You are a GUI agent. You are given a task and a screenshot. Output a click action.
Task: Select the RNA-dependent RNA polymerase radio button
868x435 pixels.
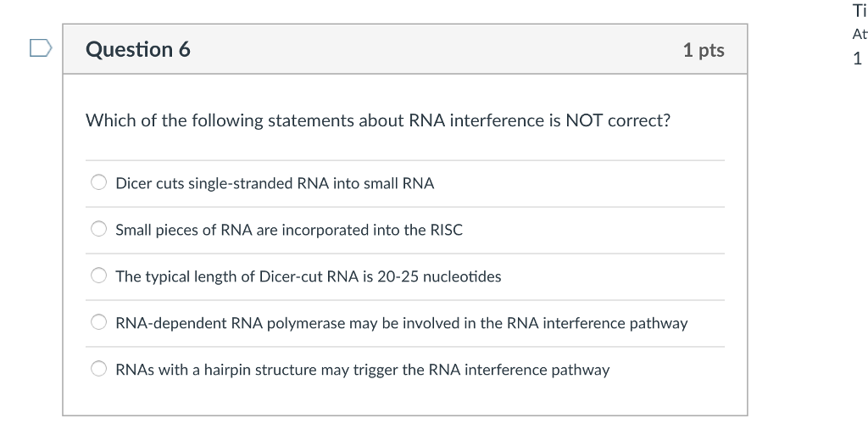[x=99, y=322]
